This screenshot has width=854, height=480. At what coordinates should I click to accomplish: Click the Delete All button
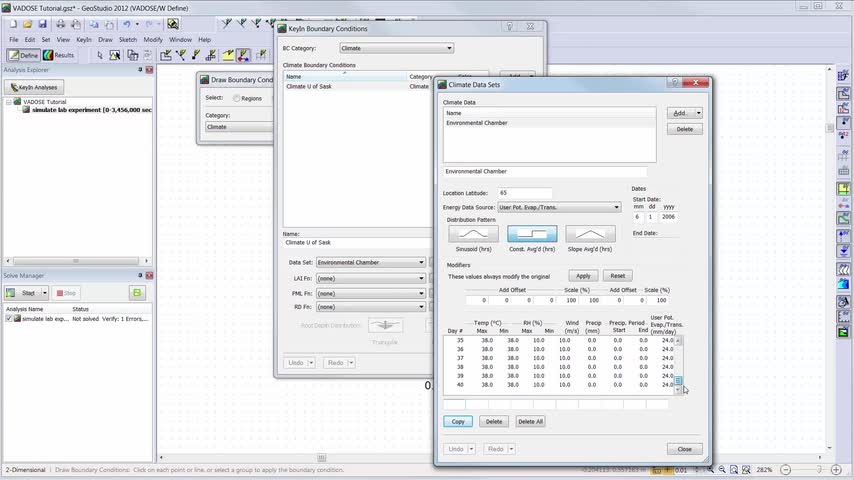(x=530, y=422)
